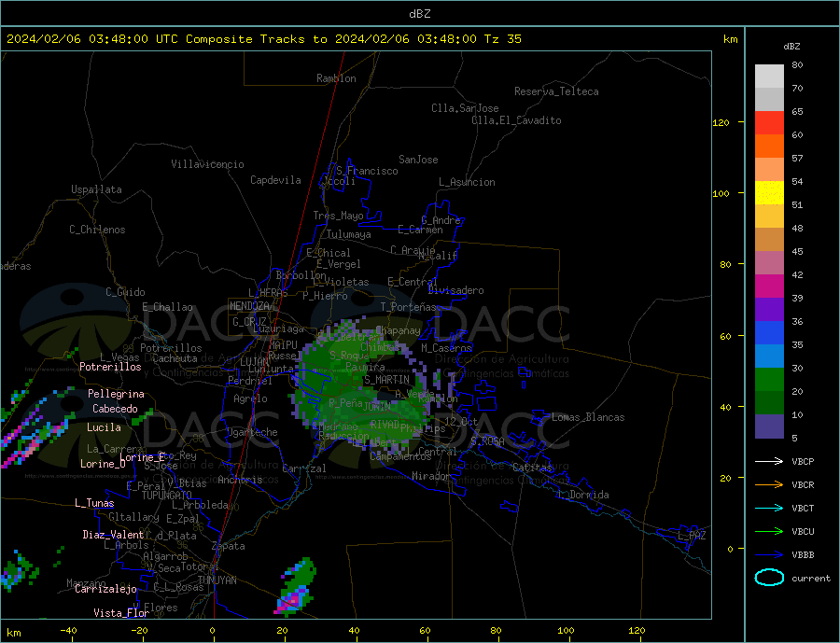The height and width of the screenshot is (643, 840).
Task: Click the 'Clla.El_Cavadito' place label
Action: point(516,120)
